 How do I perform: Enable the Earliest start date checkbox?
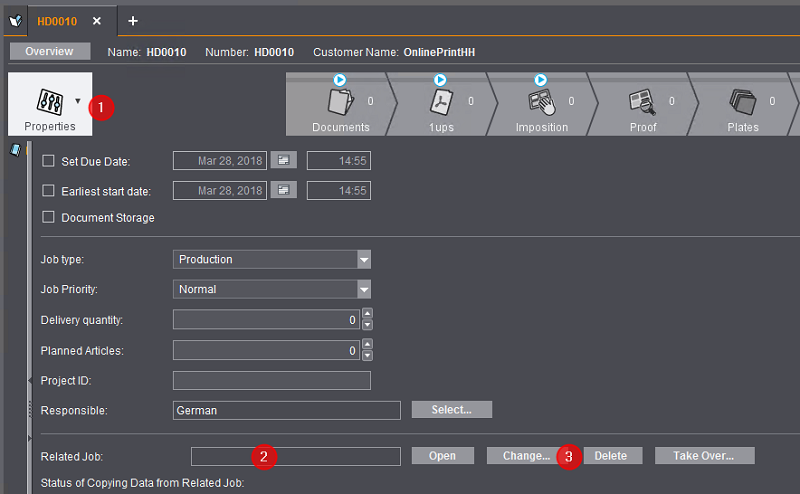pyautogui.click(x=48, y=191)
